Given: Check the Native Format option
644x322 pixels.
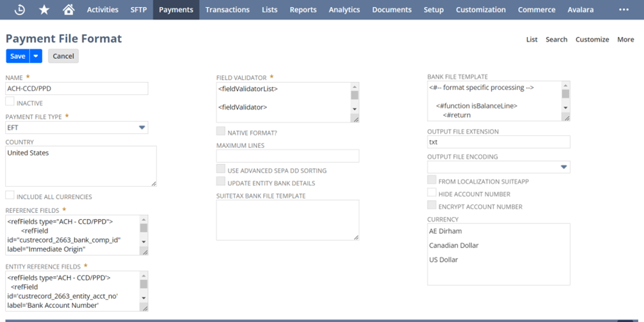Looking at the screenshot, I should pyautogui.click(x=220, y=130).
